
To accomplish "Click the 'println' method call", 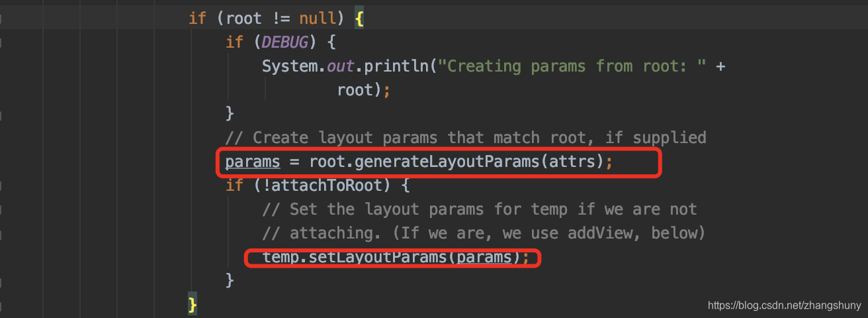I will coord(397,66).
